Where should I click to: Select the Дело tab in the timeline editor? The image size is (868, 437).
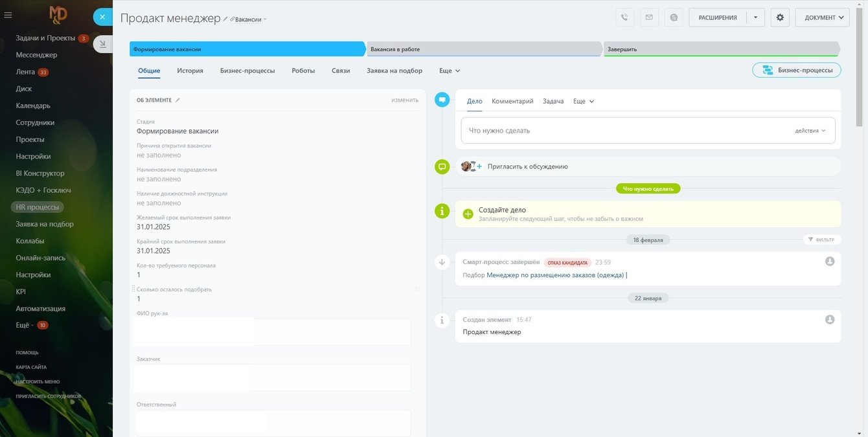coord(475,101)
